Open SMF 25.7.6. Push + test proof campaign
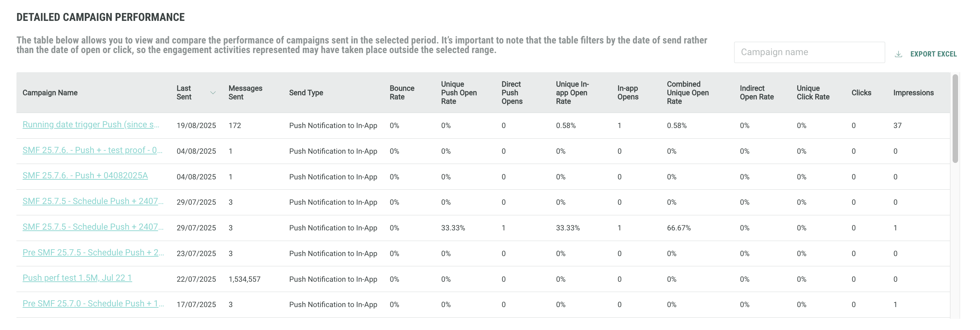The height and width of the screenshot is (330, 980). (92, 150)
